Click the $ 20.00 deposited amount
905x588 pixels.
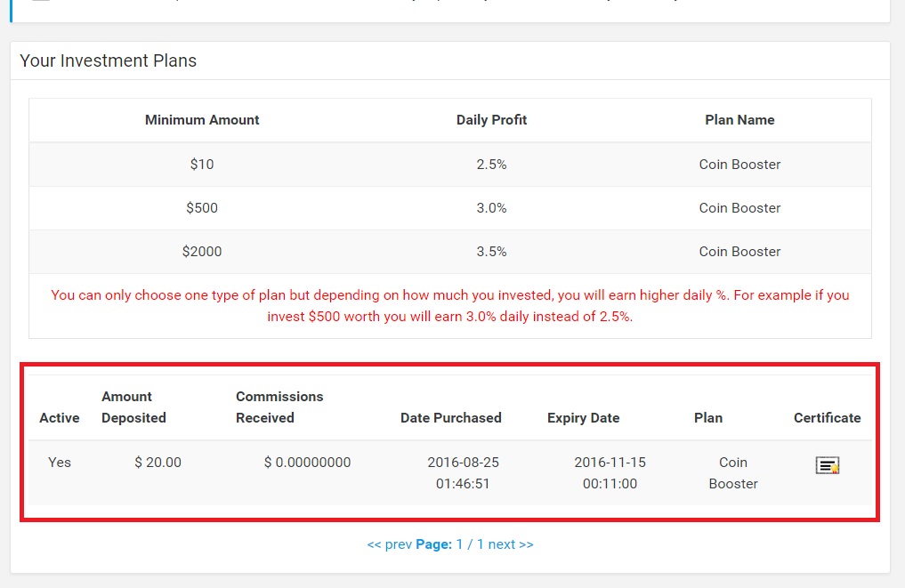click(x=158, y=463)
